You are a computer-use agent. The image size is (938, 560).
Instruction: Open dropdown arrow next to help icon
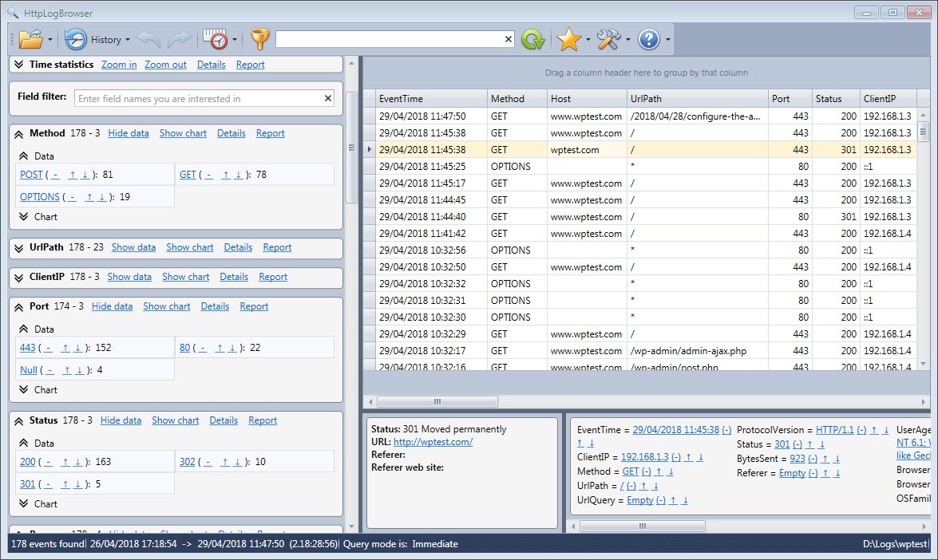point(667,40)
